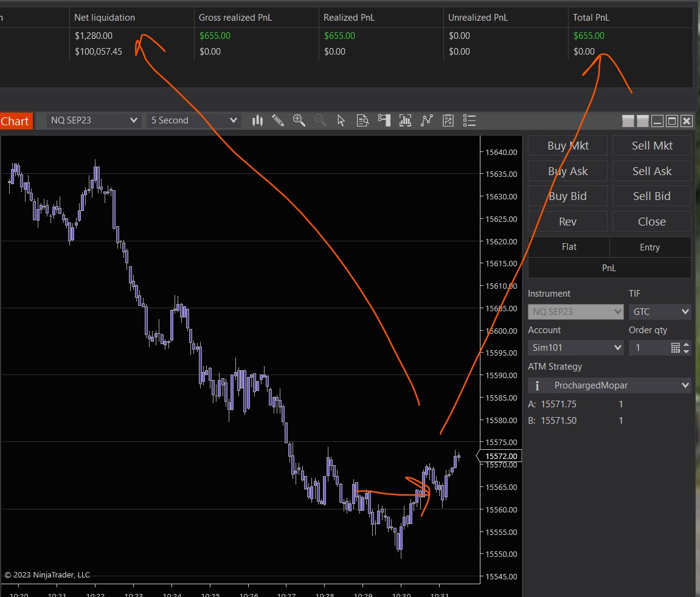The height and width of the screenshot is (597, 700).
Task: Select the drawing tools pencil icon
Action: coord(278,120)
